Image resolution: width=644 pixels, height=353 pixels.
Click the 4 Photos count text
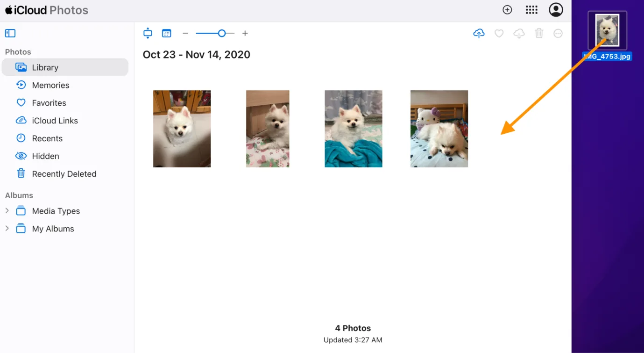[353, 328]
